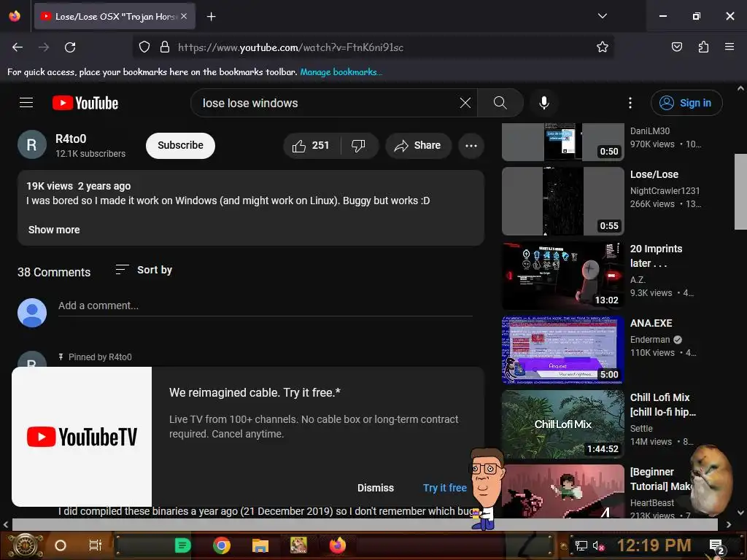Click scroll-right arrow of horizontal scrollbar
747x560 pixels.
pos(729,524)
